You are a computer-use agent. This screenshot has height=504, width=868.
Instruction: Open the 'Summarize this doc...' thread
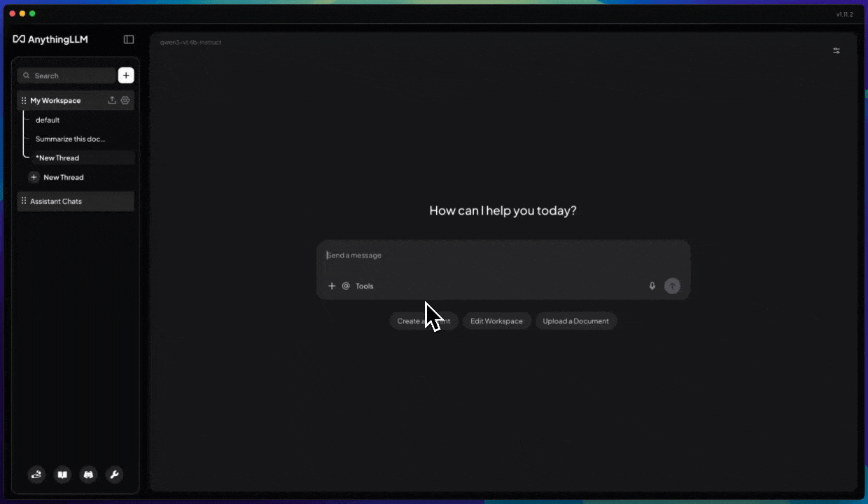tap(70, 139)
